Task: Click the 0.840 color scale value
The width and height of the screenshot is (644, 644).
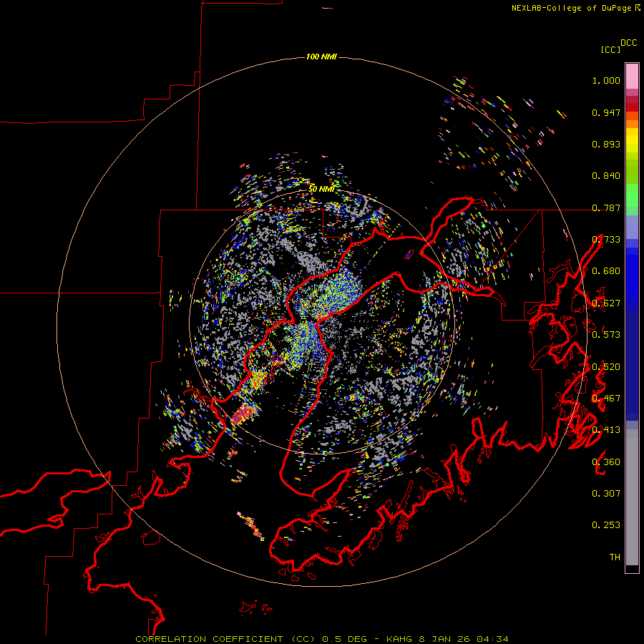Action: pyautogui.click(x=606, y=176)
